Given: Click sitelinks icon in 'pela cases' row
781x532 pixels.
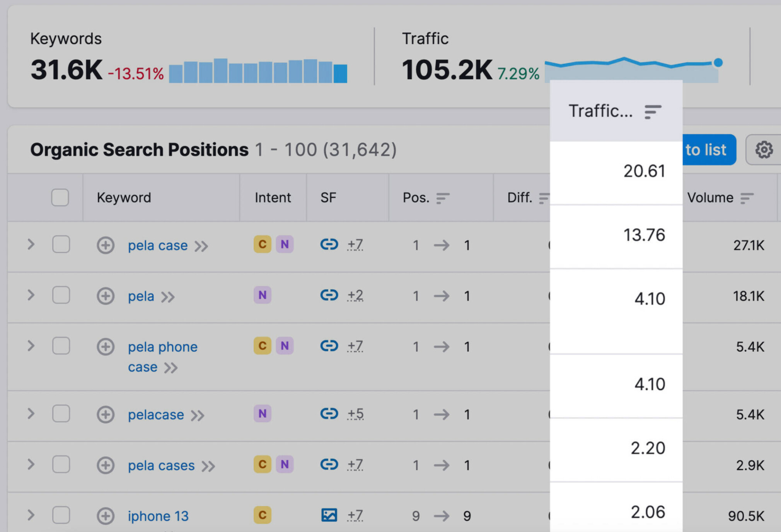Looking at the screenshot, I should pyautogui.click(x=329, y=464).
